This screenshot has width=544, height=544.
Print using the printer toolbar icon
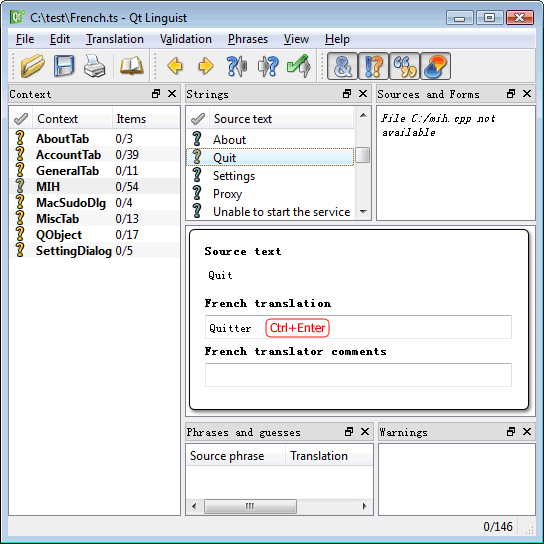(x=94, y=66)
